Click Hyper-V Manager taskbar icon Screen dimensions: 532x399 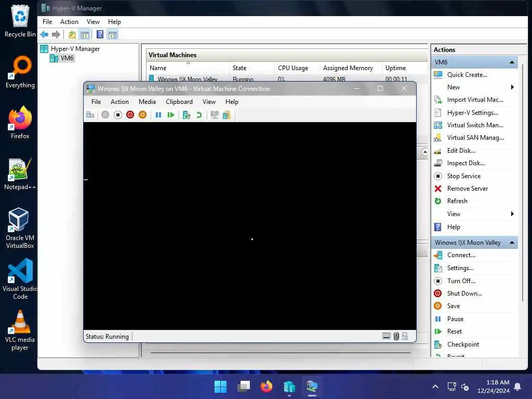289,387
